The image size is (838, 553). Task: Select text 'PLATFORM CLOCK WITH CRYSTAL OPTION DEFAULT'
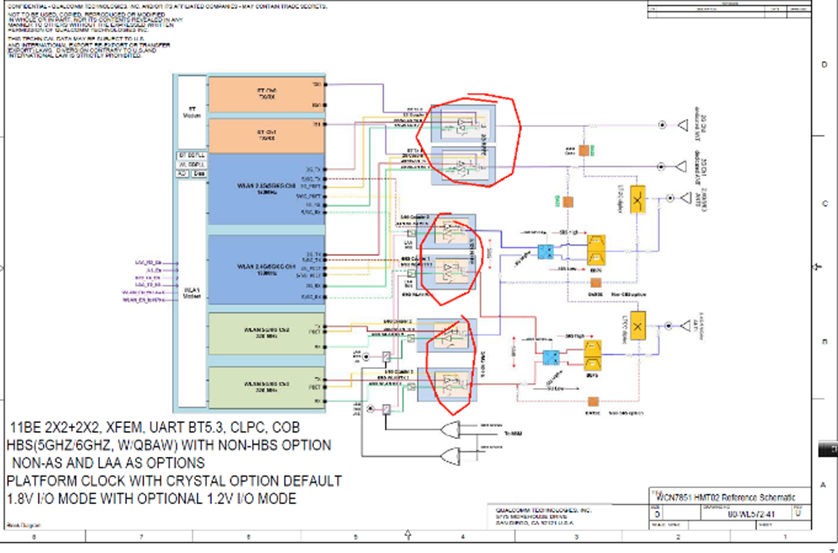174,481
